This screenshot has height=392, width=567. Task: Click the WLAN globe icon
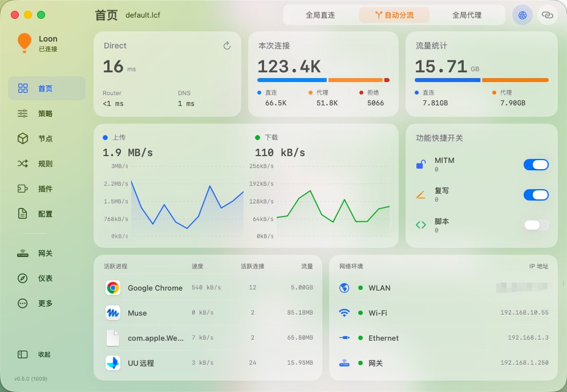tap(345, 288)
